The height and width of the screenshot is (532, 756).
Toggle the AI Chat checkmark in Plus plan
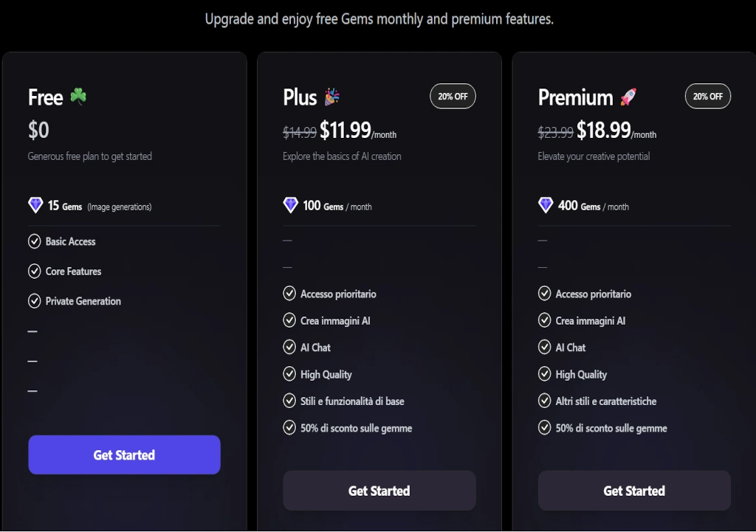289,347
